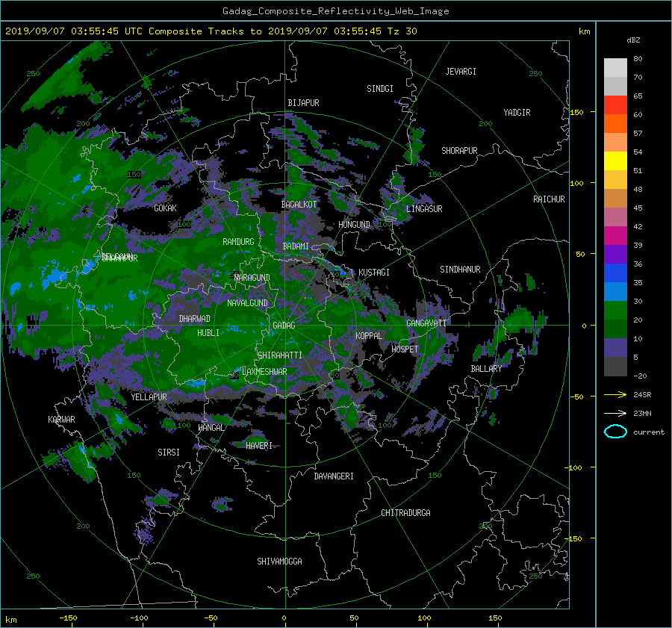
Task: Pick the lightest gray top legend swatch
Action: coord(615,67)
